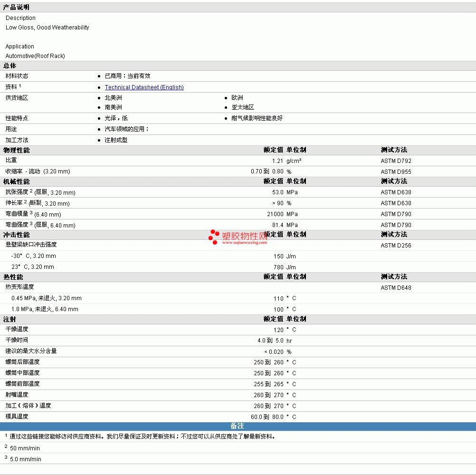Open the Technical Datasheet (English) link
The height and width of the screenshot is (475, 476).
pyautogui.click(x=144, y=87)
